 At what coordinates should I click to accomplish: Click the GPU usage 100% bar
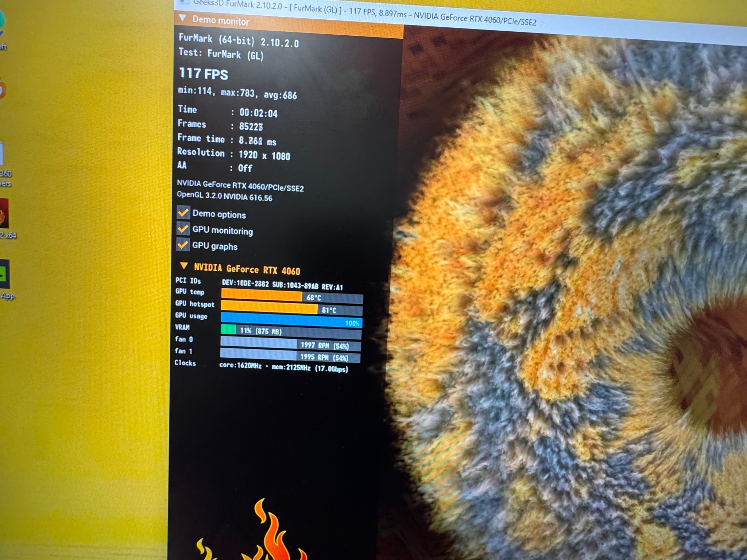pos(291,320)
